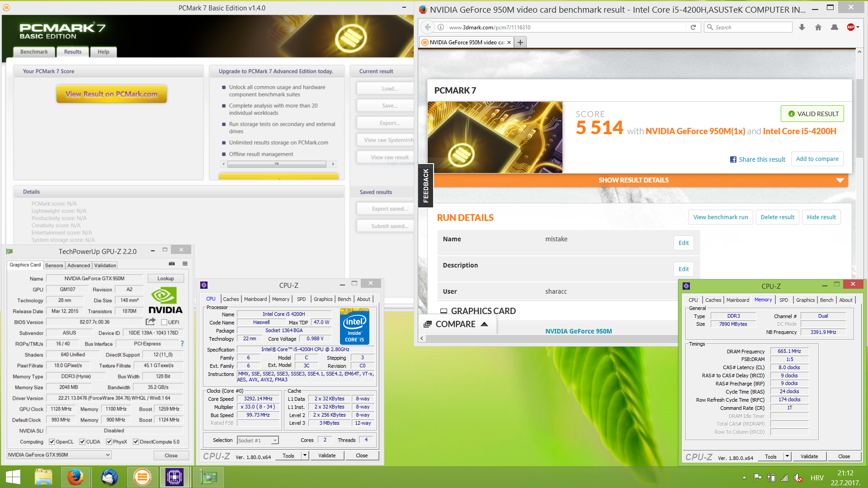Show hidden system tray icons

tap(744, 478)
